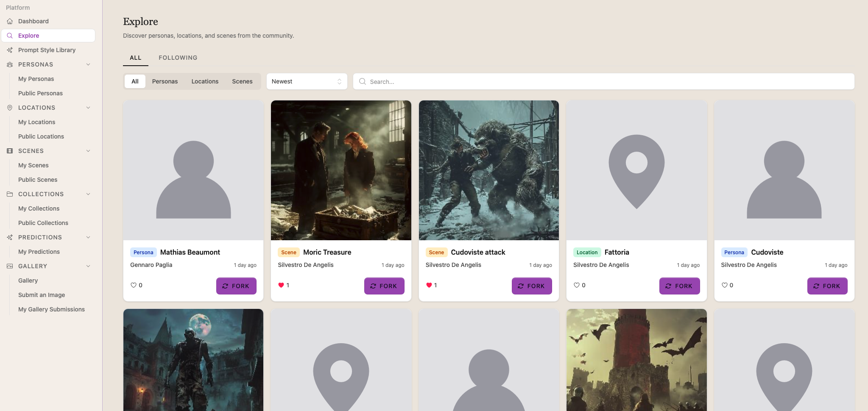868x411 pixels.
Task: Click the Fattoria title text
Action: tap(617, 252)
